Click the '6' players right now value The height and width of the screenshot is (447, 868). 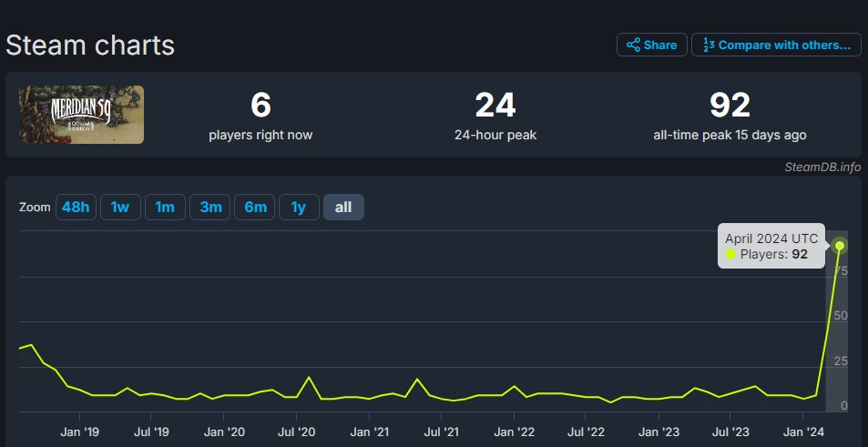pos(260,105)
